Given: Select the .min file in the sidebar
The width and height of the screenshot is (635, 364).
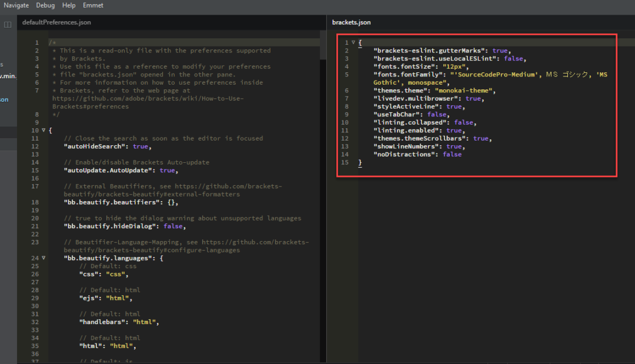Looking at the screenshot, I should 8,76.
